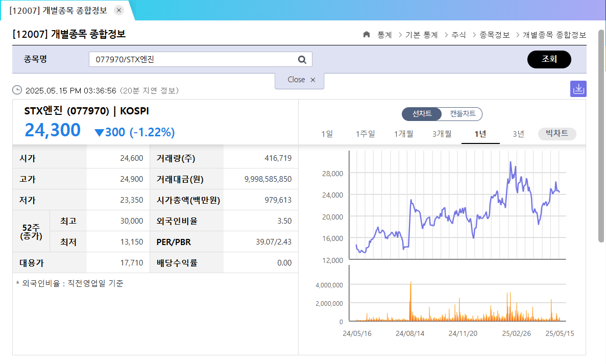The height and width of the screenshot is (364, 606).
Task: Go to home via breadcrumb house icon
Action: (367, 34)
